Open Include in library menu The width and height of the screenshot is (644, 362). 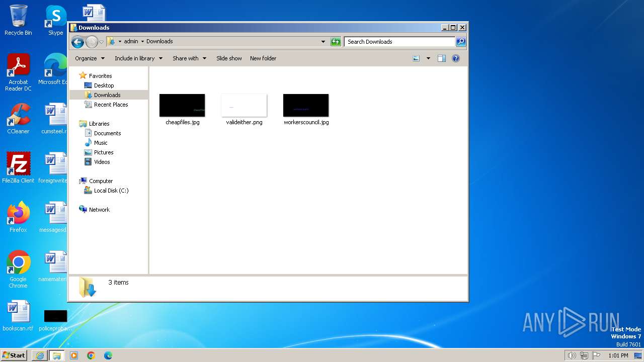pos(138,58)
